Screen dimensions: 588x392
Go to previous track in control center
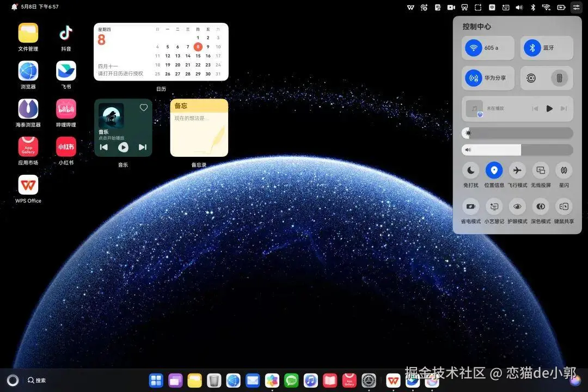pos(535,108)
